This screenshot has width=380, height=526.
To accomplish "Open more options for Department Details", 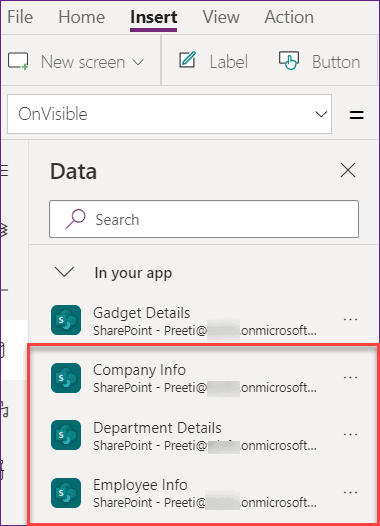I will [350, 435].
